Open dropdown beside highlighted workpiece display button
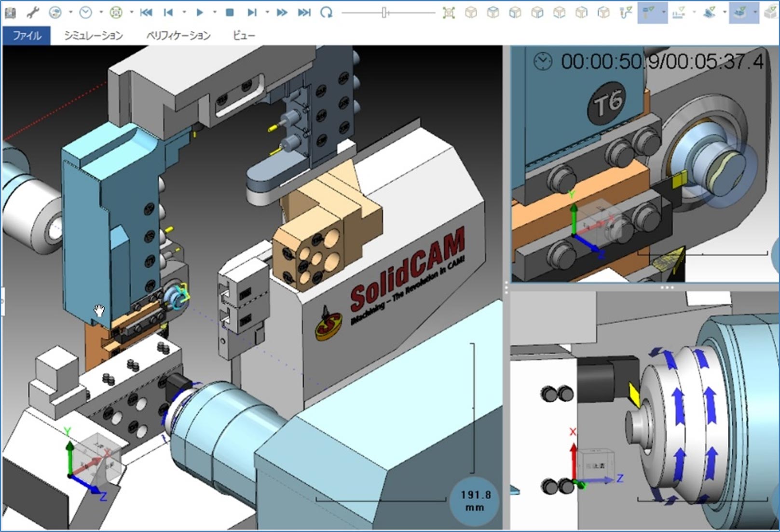 755,13
